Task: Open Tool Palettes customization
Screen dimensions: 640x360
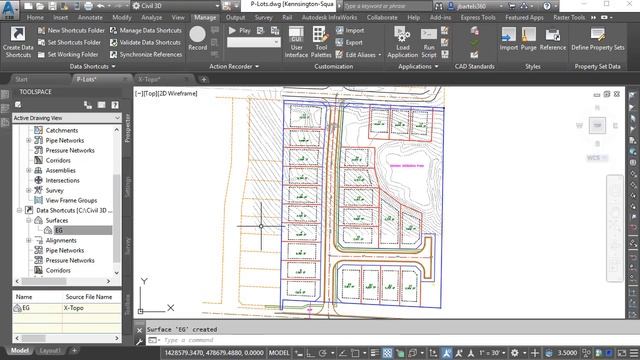Action: (321, 42)
